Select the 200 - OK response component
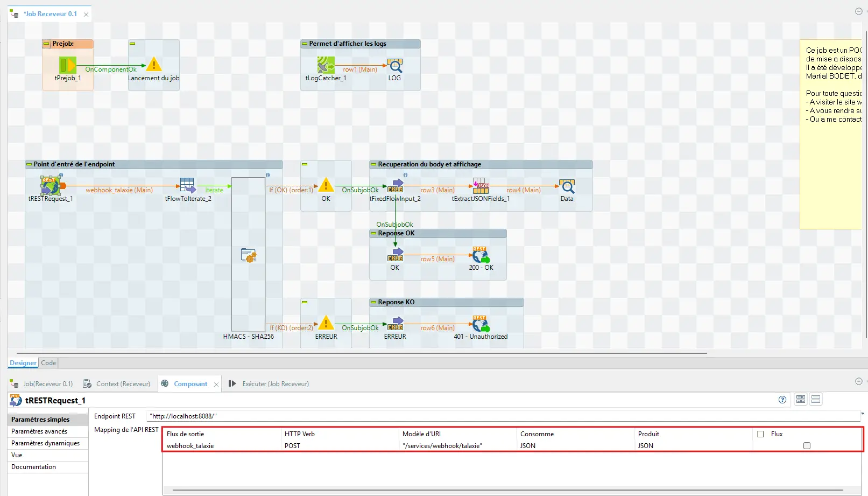868x496 pixels. point(481,255)
